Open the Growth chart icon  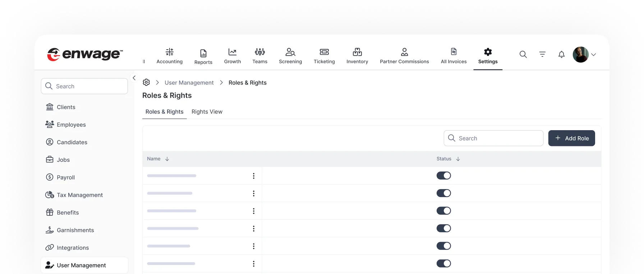point(233,52)
